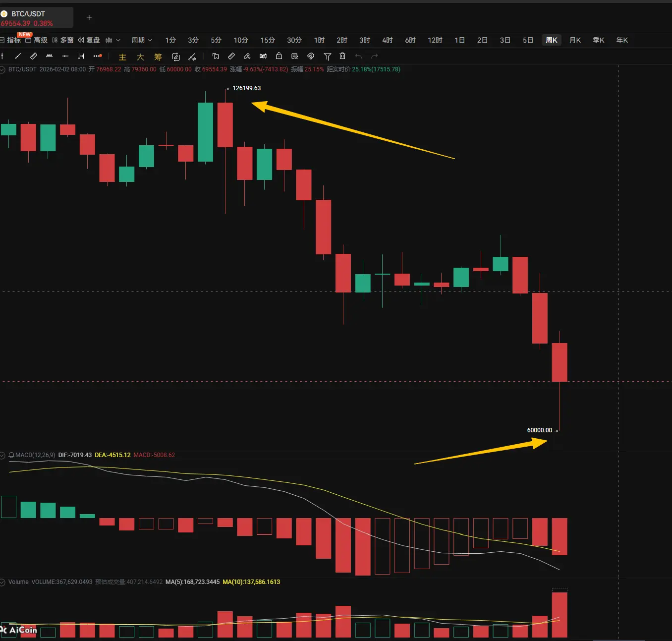Open the 周期 period dropdown
The height and width of the screenshot is (641, 672).
coord(142,40)
